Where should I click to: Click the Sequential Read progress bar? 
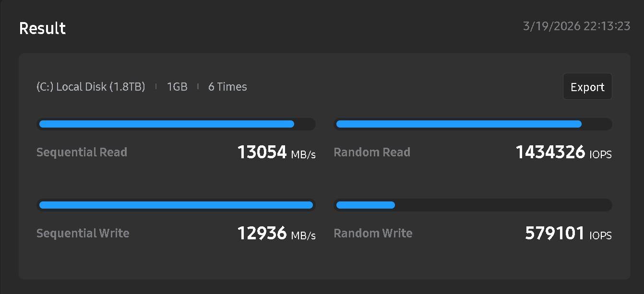tap(176, 124)
